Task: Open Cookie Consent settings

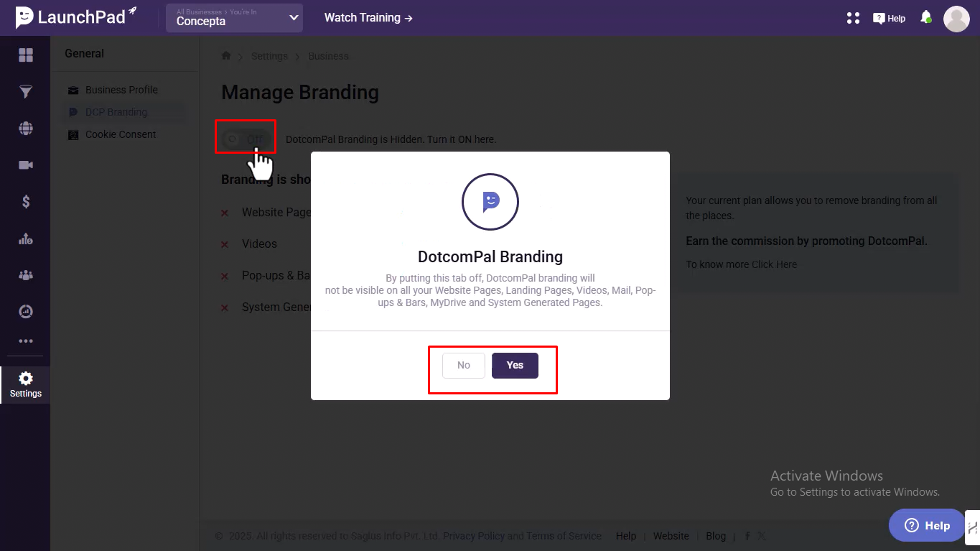Action: (x=121, y=134)
